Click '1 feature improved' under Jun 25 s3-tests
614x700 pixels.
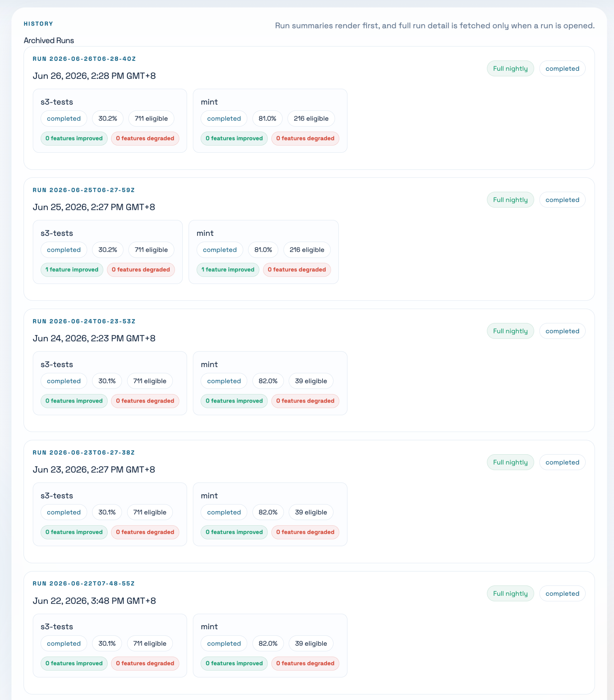tap(72, 270)
